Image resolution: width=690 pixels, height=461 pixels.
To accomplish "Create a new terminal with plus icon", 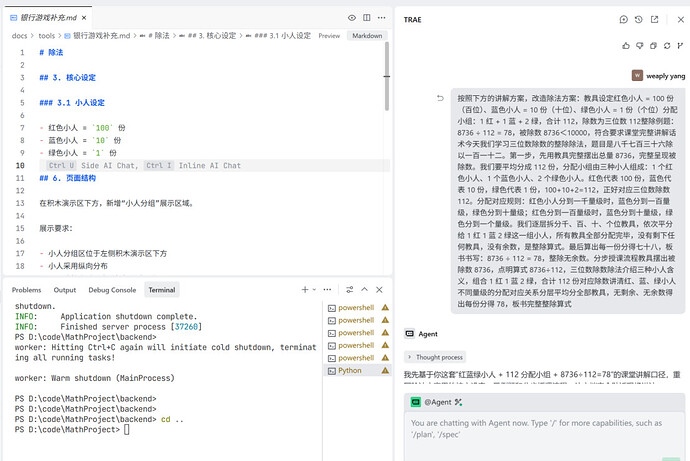I will pos(305,289).
